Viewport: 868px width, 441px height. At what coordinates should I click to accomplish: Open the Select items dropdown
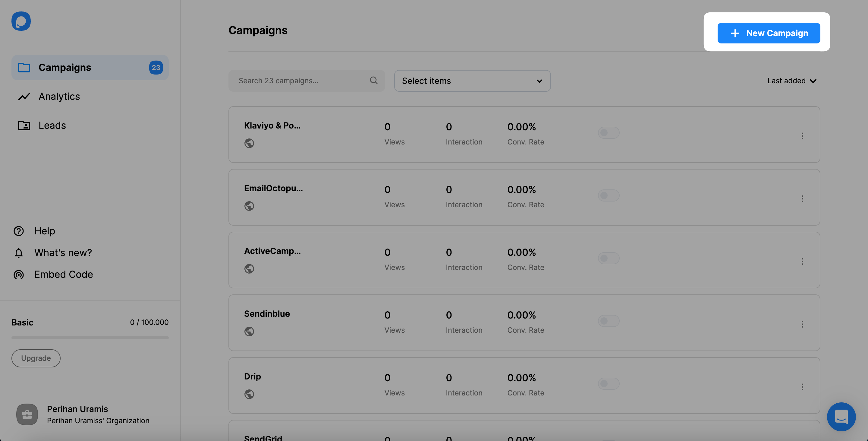pos(472,81)
